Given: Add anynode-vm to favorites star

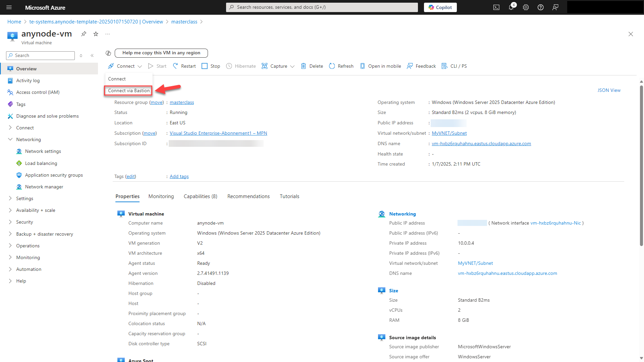Looking at the screenshot, I should click(96, 34).
